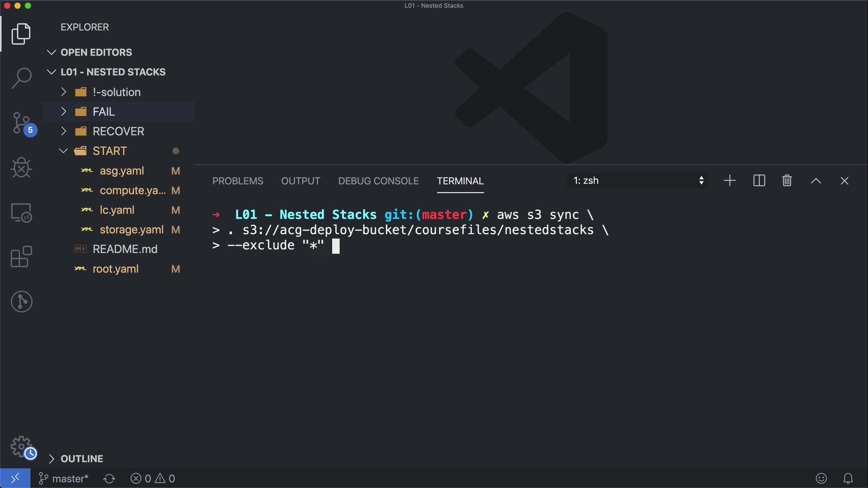Create new terminal with plus icon
This screenshot has height=488, width=868.
[x=730, y=181]
